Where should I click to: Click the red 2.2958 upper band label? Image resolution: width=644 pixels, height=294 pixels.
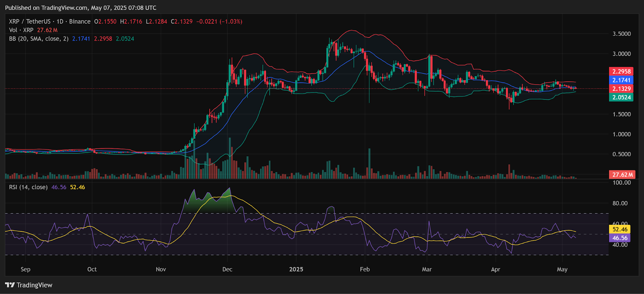click(x=621, y=71)
